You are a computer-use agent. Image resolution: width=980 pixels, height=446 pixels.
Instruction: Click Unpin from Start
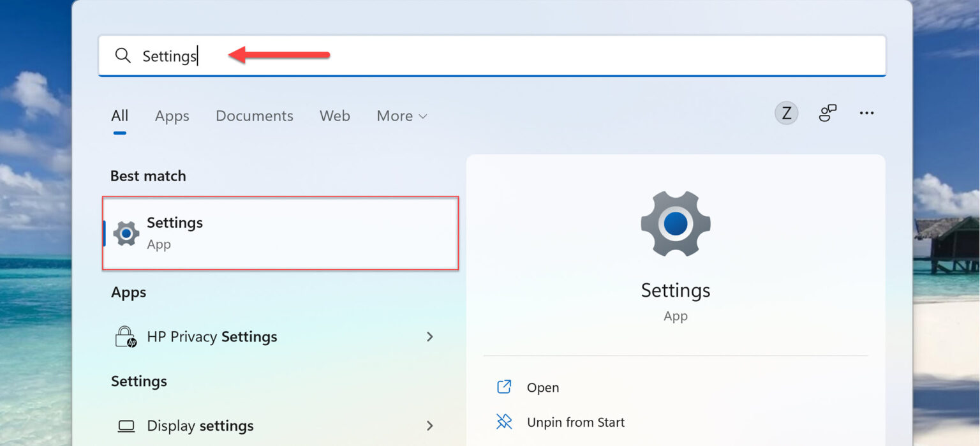(575, 422)
